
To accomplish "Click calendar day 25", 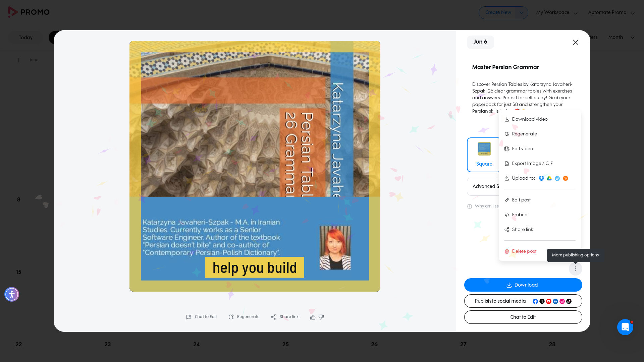I will point(285,344).
